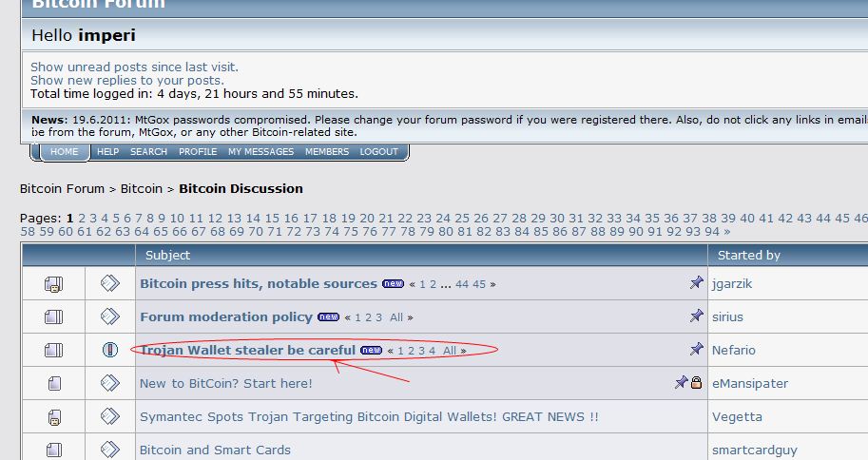Click the sticky pin icon in New to BitCoin row
Image resolution: width=868 pixels, height=460 pixels.
click(x=682, y=382)
